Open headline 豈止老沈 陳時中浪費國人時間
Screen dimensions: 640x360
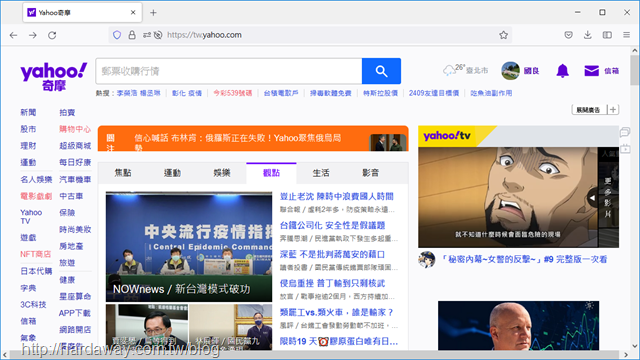(337, 196)
